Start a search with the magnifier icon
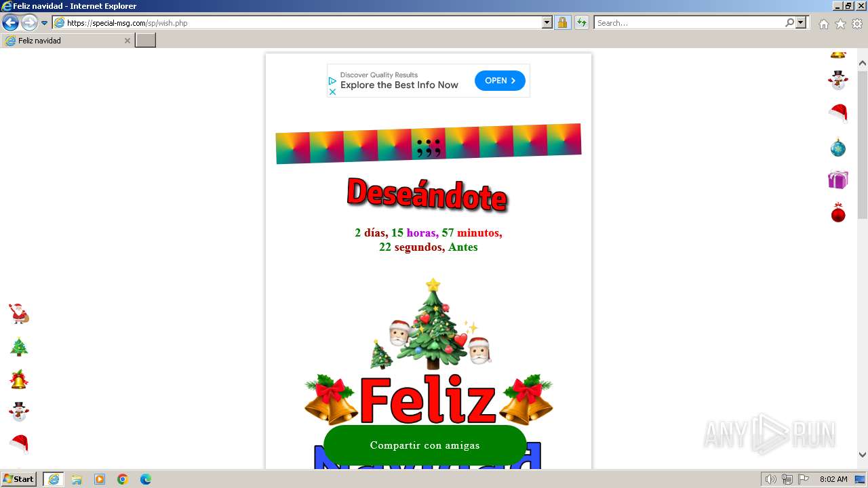 point(789,22)
